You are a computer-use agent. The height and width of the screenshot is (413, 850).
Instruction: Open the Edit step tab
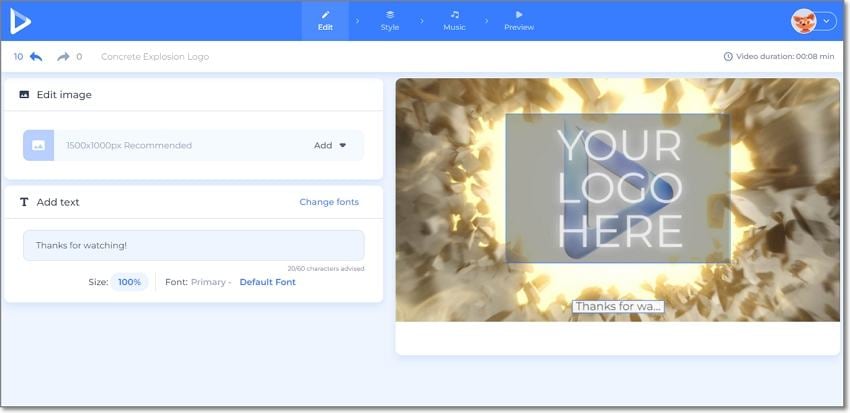(325, 21)
